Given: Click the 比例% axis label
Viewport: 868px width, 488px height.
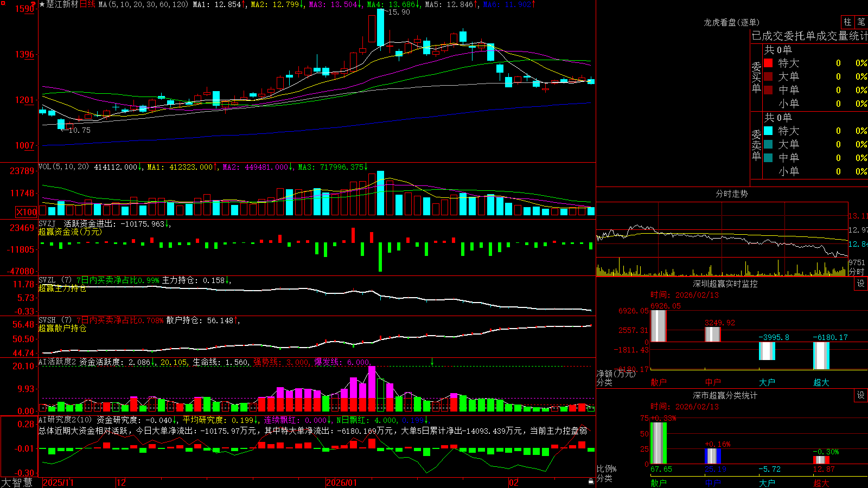Looking at the screenshot, I should 607,468.
